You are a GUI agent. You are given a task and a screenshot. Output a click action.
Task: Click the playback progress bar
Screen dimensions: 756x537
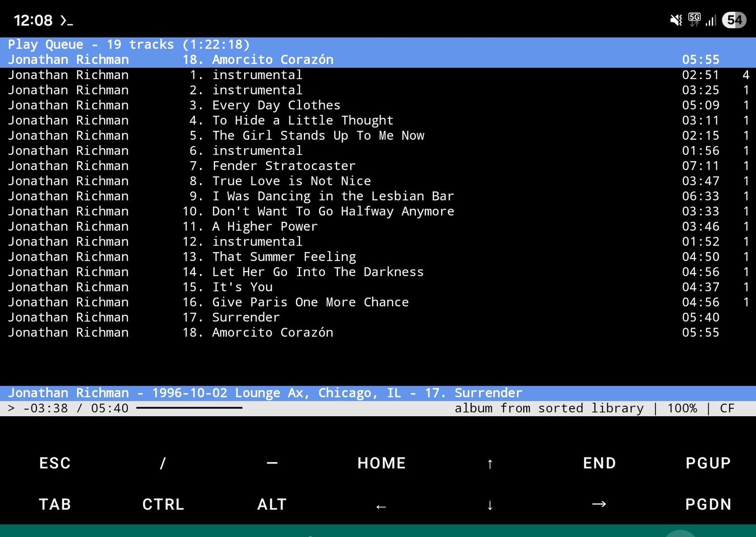point(189,408)
